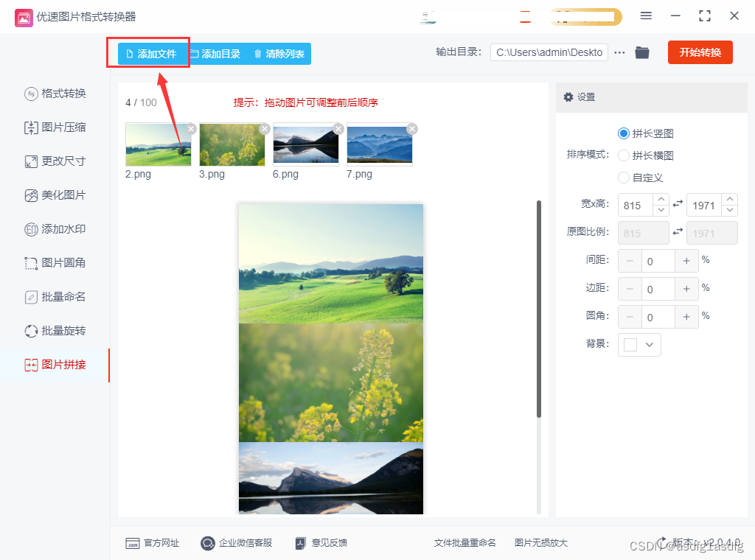This screenshot has width=755, height=560.
Task: Increase width with the up arrow
Action: pyautogui.click(x=661, y=199)
